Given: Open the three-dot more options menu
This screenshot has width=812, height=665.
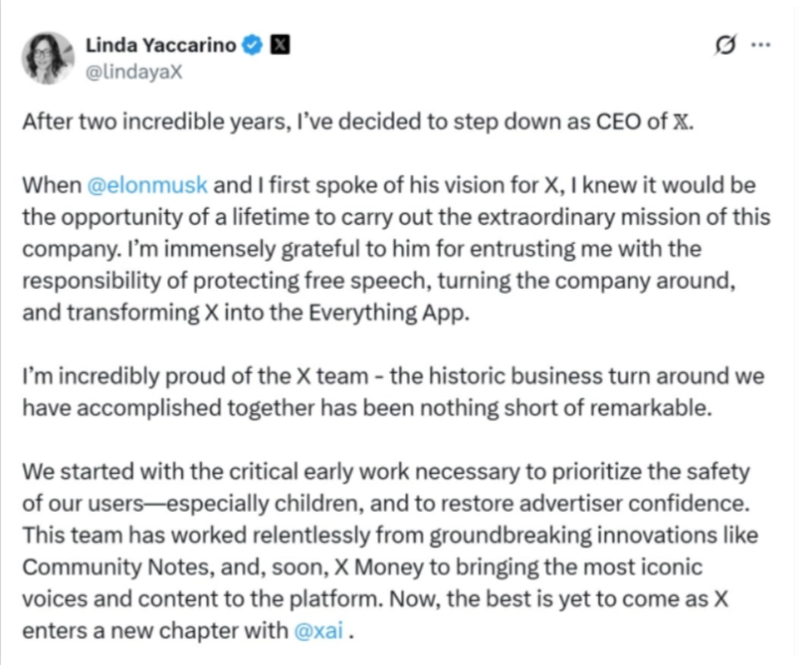Looking at the screenshot, I should click(x=760, y=45).
